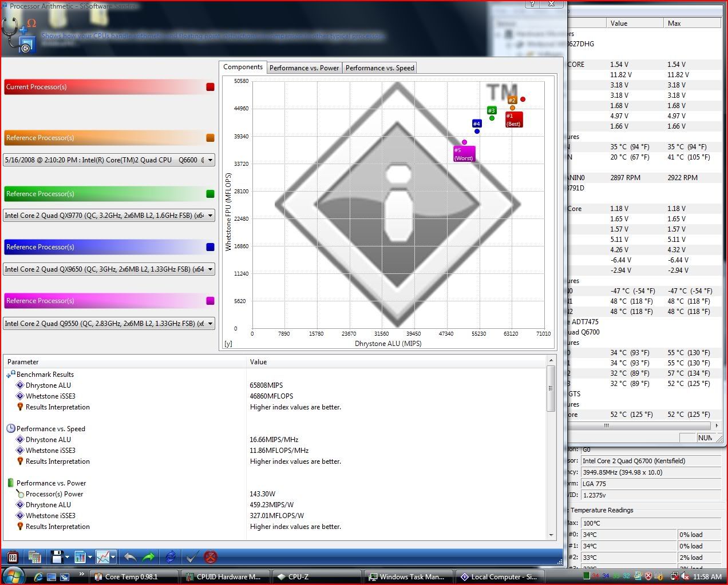Switch to Core Temp 0.98.1 taskbar button
The image size is (728, 585).
tap(135, 576)
